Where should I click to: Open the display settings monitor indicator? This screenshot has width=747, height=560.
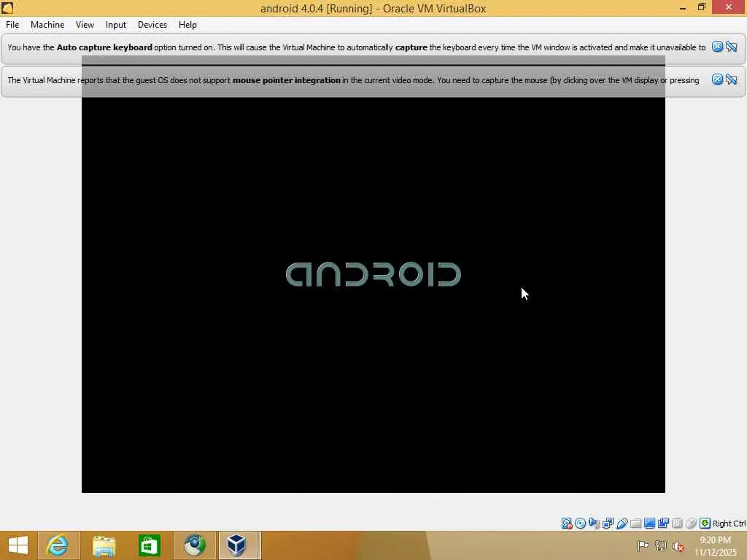click(x=649, y=524)
